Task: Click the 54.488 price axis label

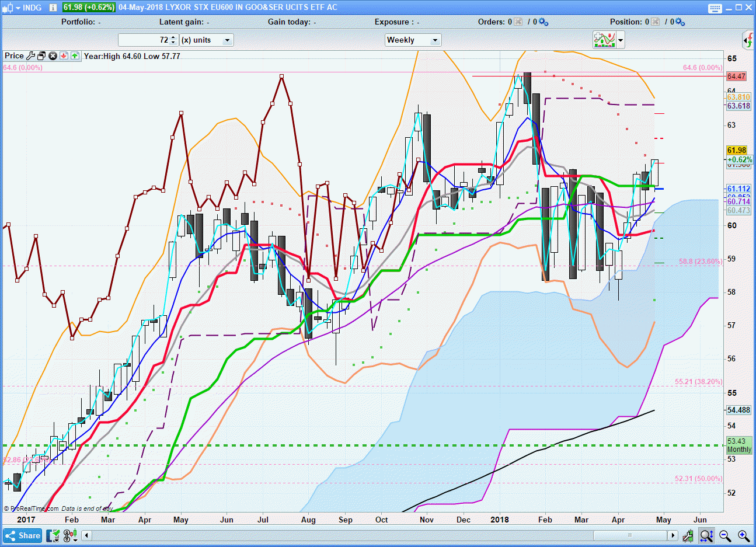Action: tap(738, 410)
